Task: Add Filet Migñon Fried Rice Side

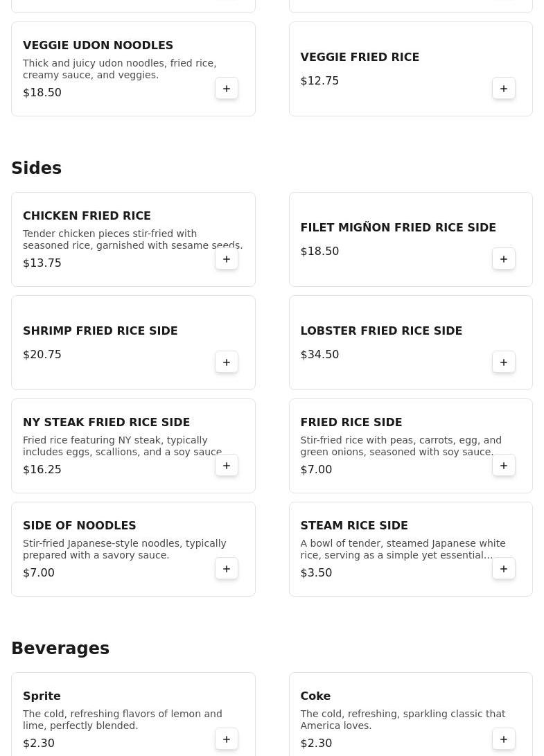Action: tap(504, 259)
